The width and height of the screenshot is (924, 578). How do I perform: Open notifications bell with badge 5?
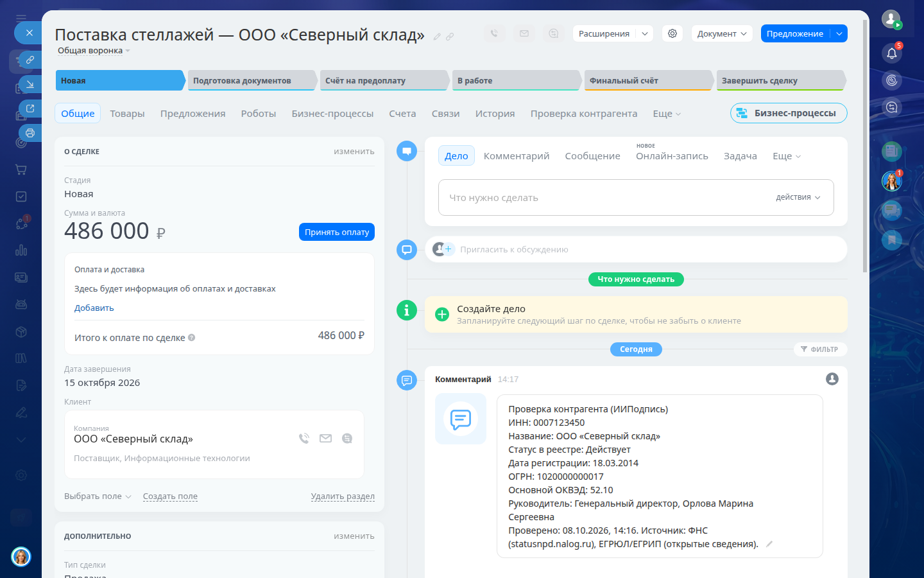pos(892,53)
